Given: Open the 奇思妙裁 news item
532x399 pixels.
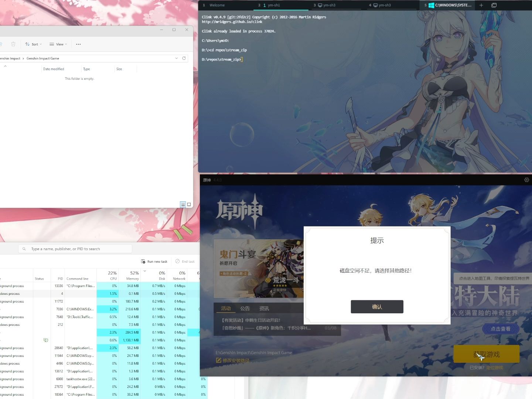Looking at the screenshot, I should coord(266,328).
